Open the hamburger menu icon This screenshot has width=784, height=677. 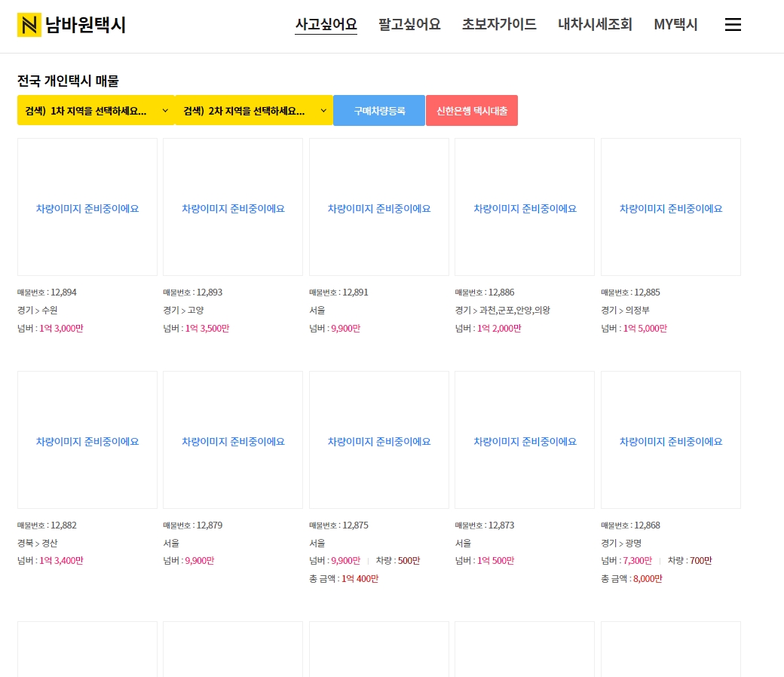tap(733, 24)
